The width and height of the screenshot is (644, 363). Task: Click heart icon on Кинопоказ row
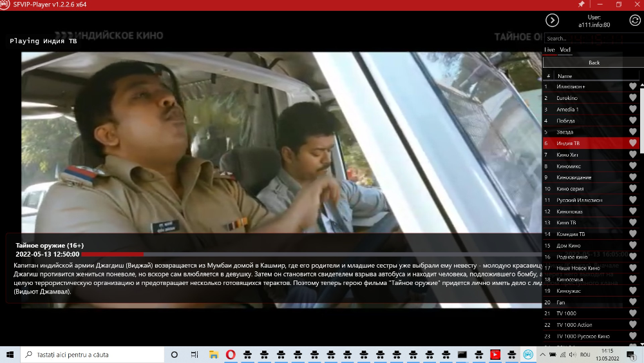click(x=632, y=211)
